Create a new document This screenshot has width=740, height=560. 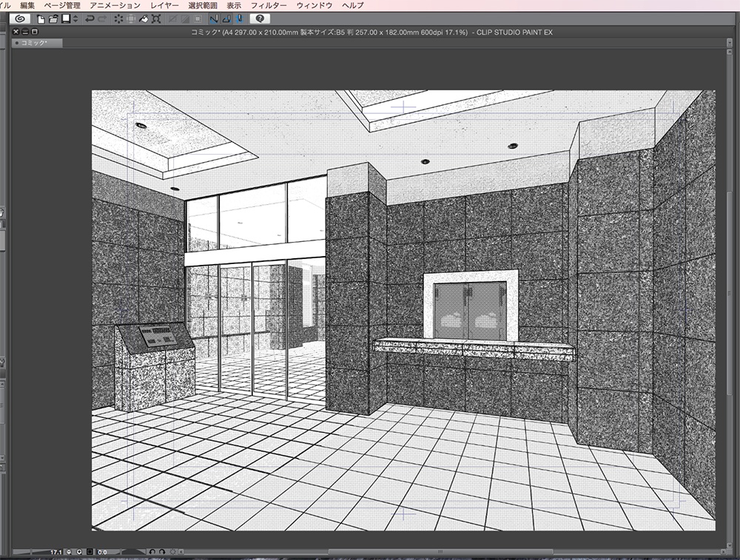coord(41,19)
